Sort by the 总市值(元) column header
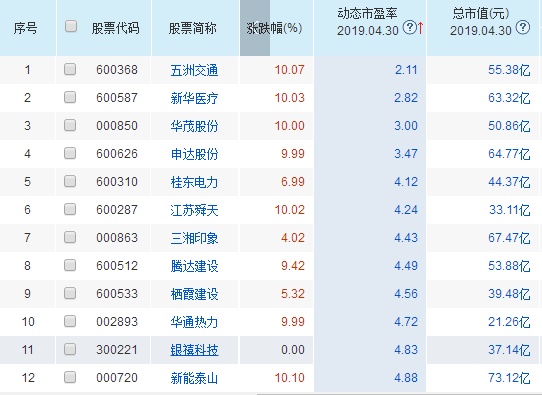Viewport: 542px width, 395px height. pos(480,13)
